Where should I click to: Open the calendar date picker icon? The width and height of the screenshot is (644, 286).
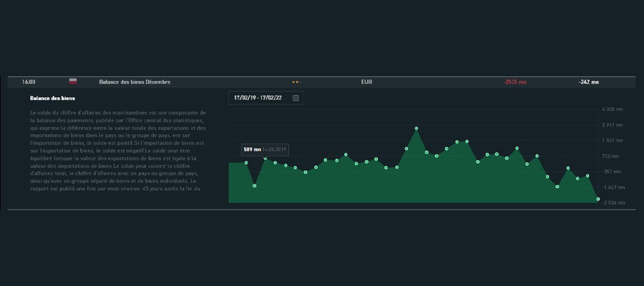coord(296,98)
